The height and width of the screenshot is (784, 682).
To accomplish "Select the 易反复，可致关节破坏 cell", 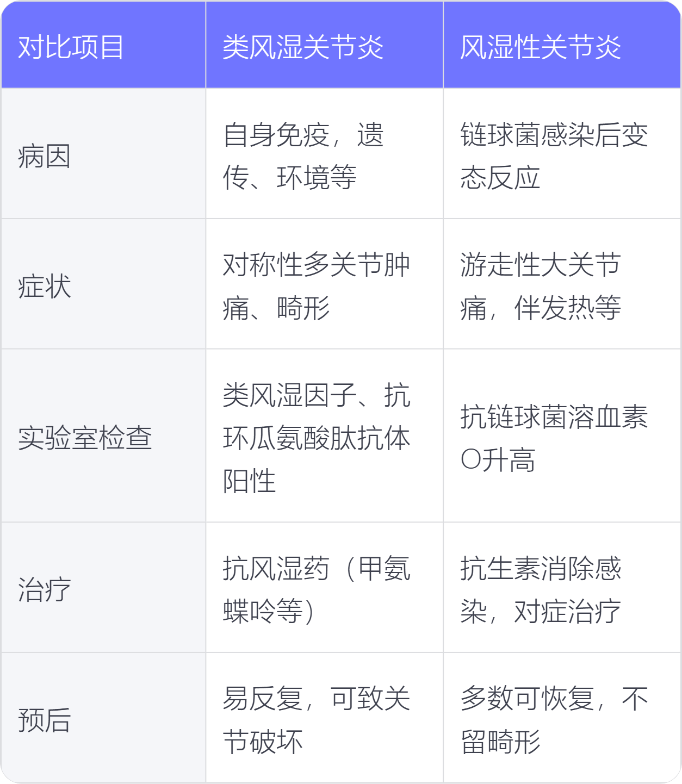I will [317, 720].
